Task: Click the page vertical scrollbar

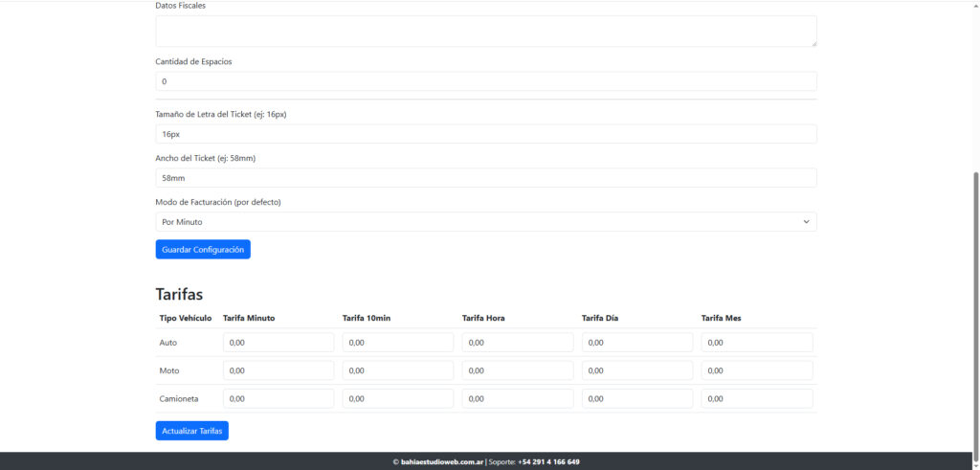Action: tap(975, 306)
